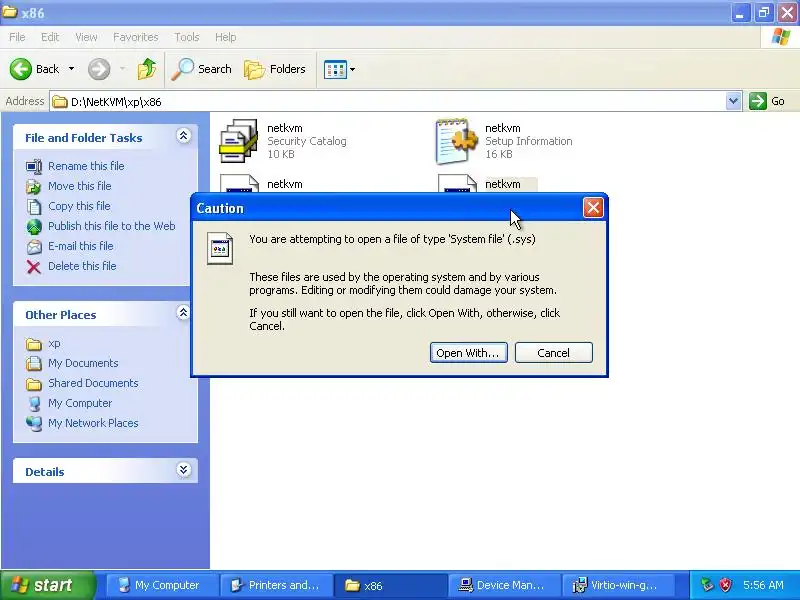Screen dimensions: 800x600
Task: Open the Favorites menu
Action: tap(135, 37)
